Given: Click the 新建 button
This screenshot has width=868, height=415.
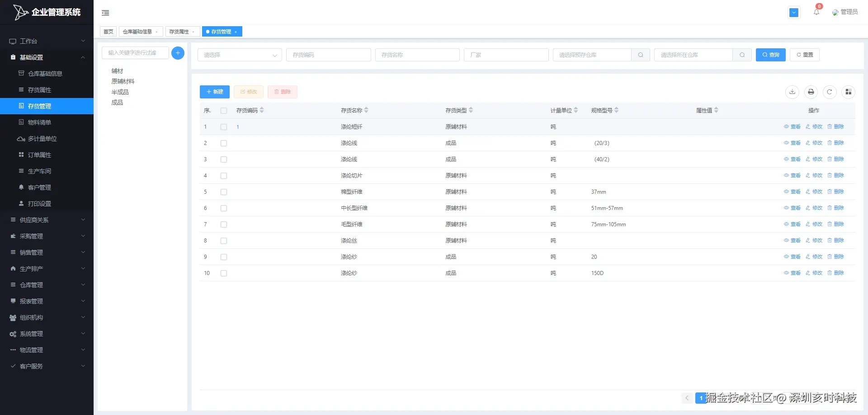Looking at the screenshot, I should [215, 92].
